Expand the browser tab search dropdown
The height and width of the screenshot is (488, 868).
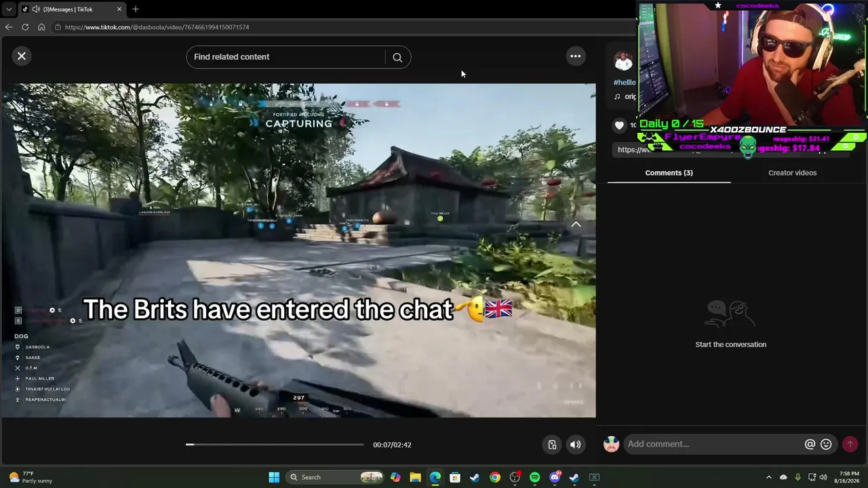coord(8,9)
